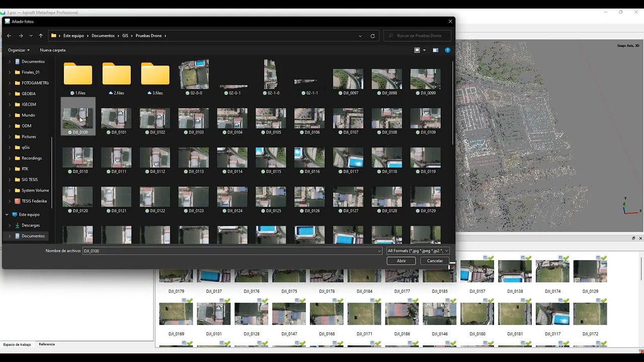Click the Nombre de archivo input field
Viewport: 644px width, 362px height.
229,251
